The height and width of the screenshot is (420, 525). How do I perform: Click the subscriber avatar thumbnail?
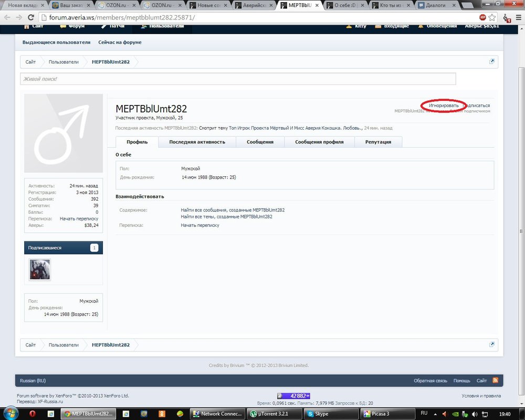click(x=39, y=269)
